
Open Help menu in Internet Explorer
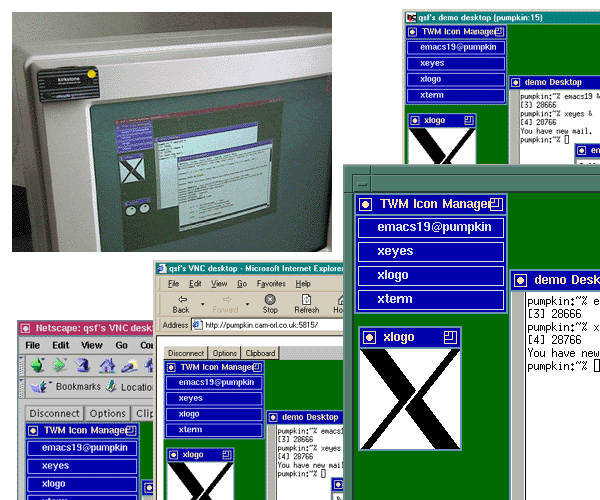[x=302, y=284]
